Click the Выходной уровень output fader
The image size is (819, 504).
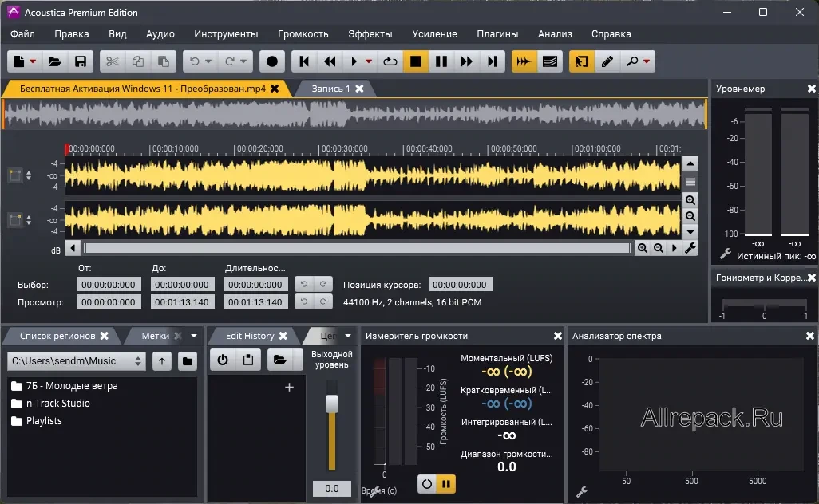pyautogui.click(x=332, y=404)
